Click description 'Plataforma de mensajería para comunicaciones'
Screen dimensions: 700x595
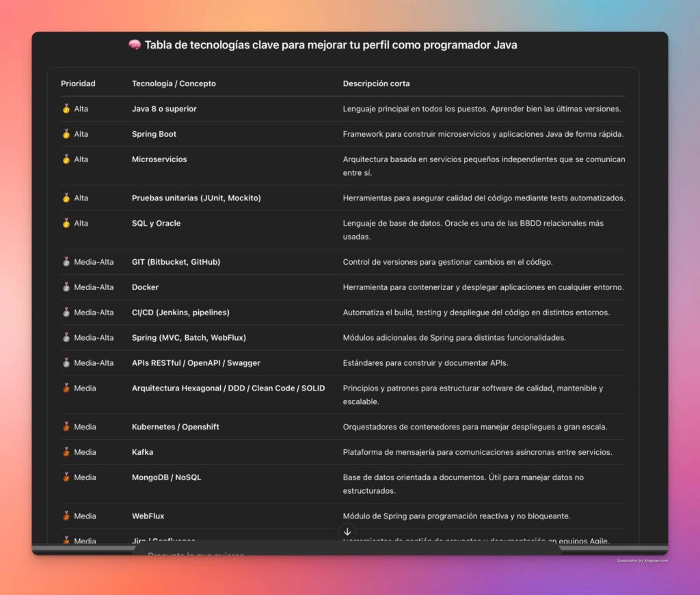click(477, 451)
